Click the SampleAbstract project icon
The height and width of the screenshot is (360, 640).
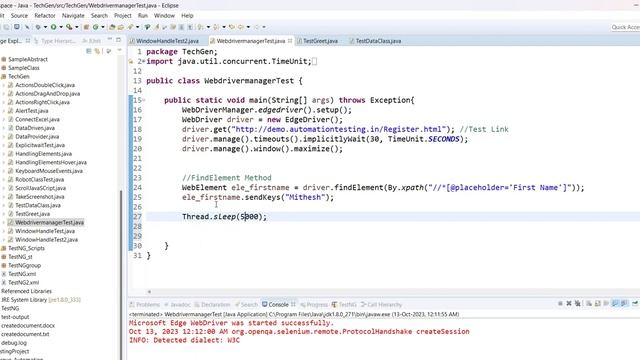click(4, 59)
